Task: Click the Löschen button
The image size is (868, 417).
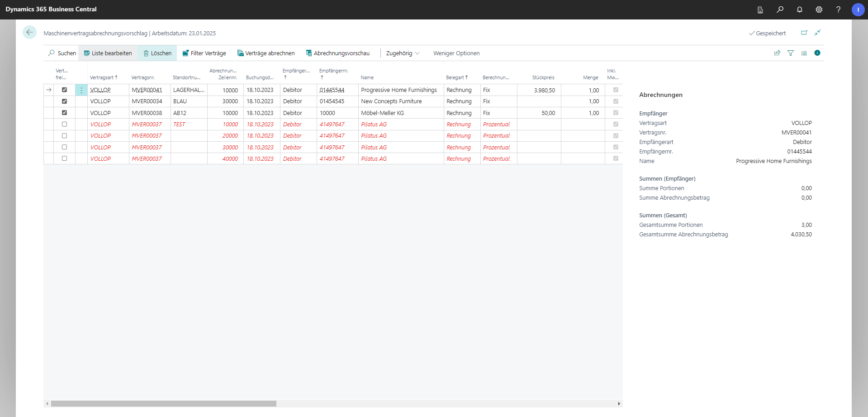Action: click(157, 53)
